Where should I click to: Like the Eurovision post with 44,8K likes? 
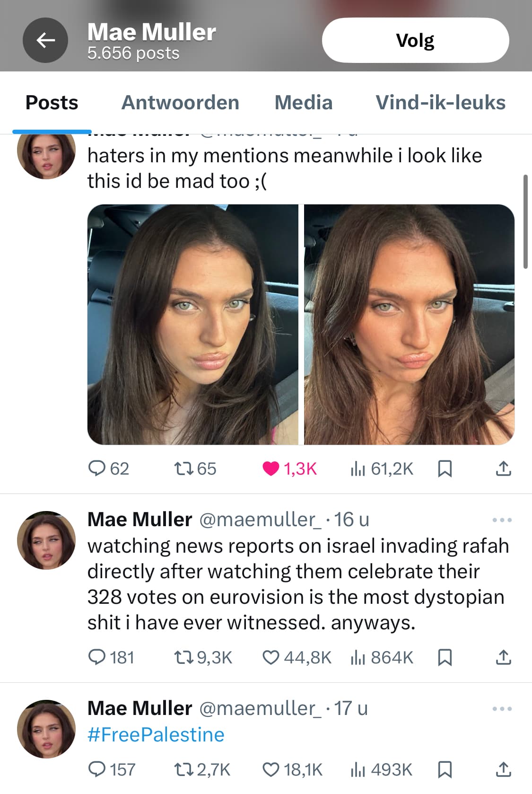click(271, 657)
